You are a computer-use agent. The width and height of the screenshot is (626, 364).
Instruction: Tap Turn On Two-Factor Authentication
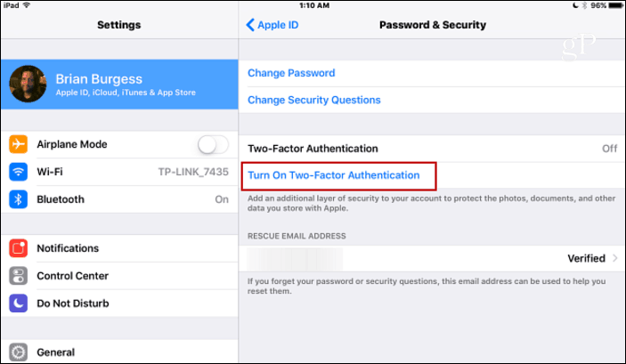(334, 175)
